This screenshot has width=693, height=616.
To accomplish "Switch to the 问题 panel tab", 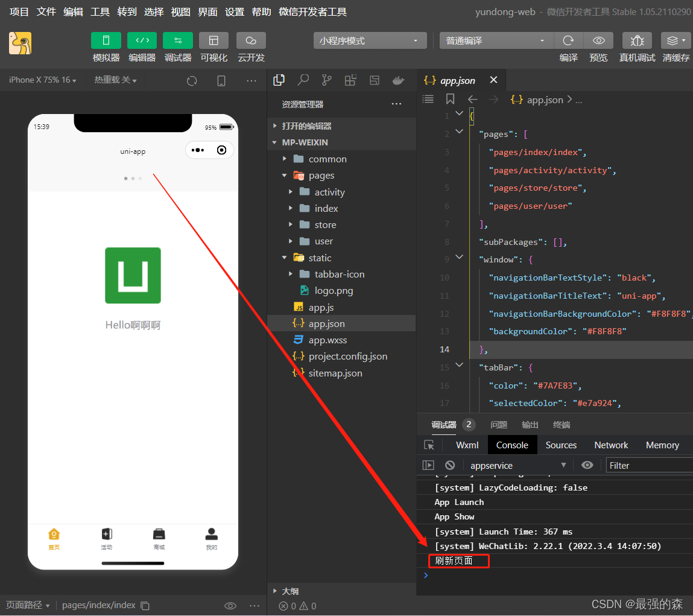I will click(499, 425).
